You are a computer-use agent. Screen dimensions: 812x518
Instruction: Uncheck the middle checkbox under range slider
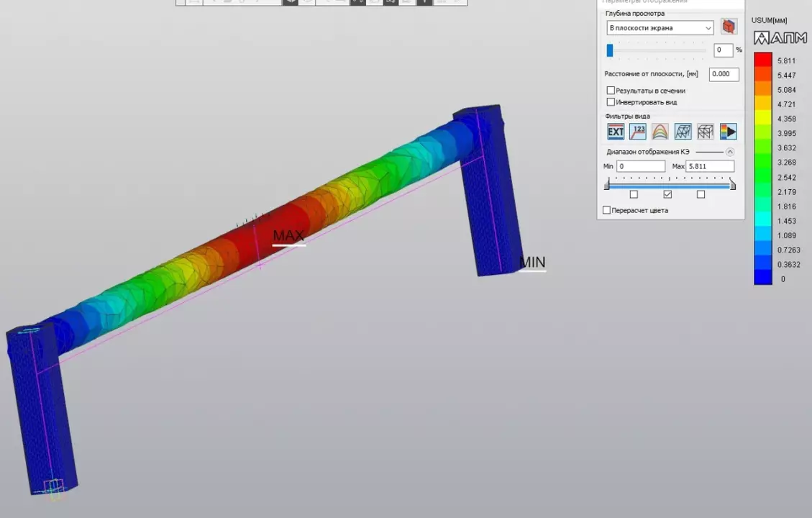(x=667, y=194)
